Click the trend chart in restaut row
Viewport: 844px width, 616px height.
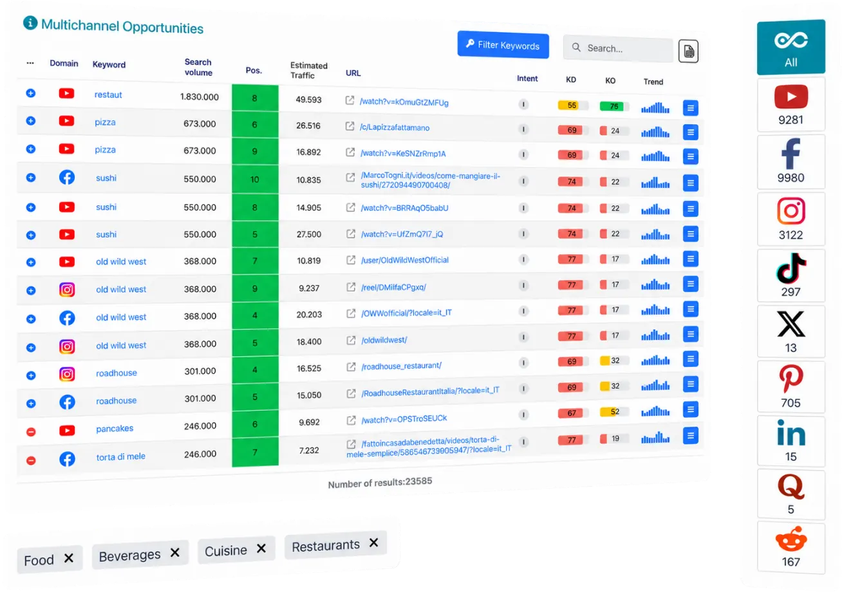(655, 107)
